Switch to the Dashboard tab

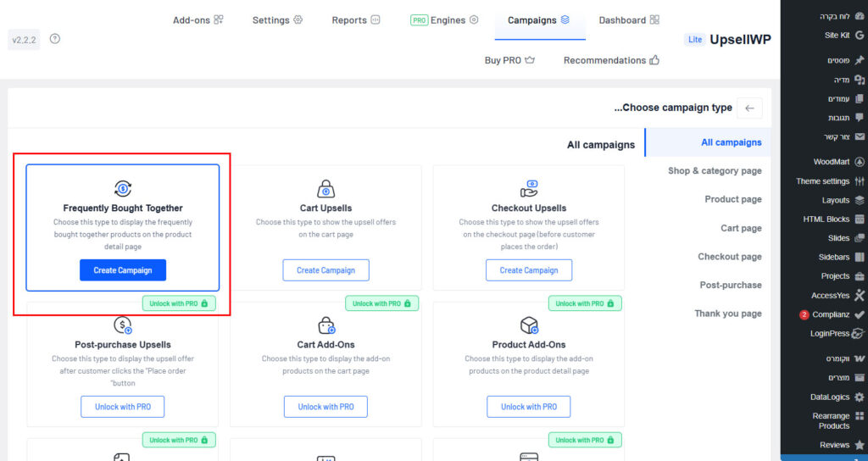pyautogui.click(x=628, y=20)
